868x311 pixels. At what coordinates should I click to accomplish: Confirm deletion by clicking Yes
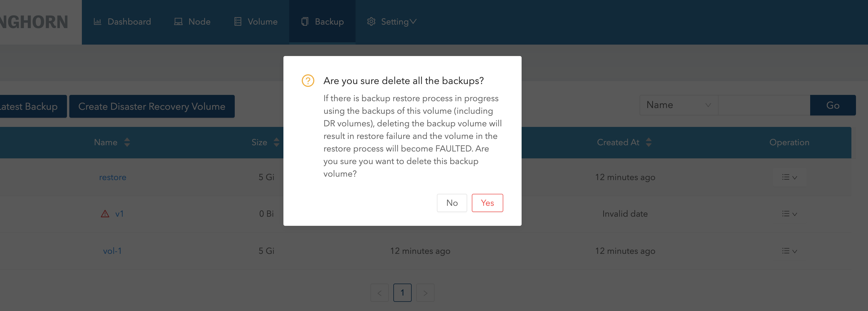(487, 203)
